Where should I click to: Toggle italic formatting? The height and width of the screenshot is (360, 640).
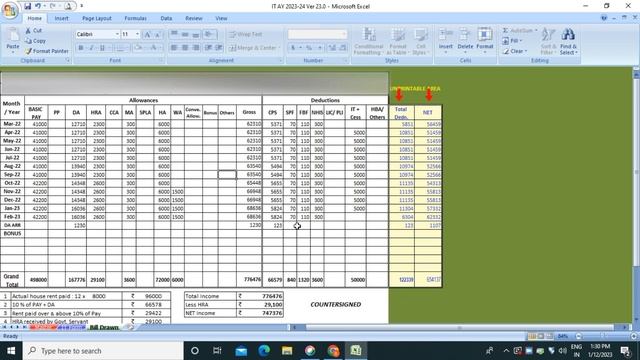coord(91,48)
